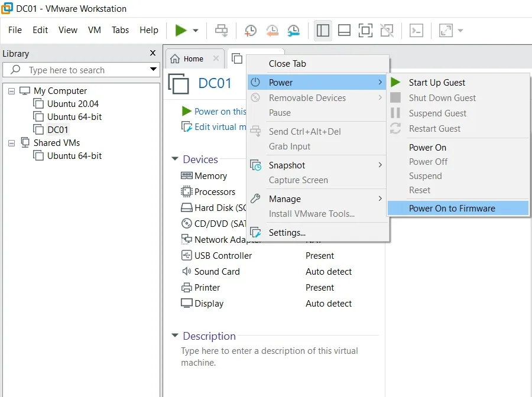Open the Library search filter dropdown arrow
This screenshot has width=532, height=397.
[153, 70]
